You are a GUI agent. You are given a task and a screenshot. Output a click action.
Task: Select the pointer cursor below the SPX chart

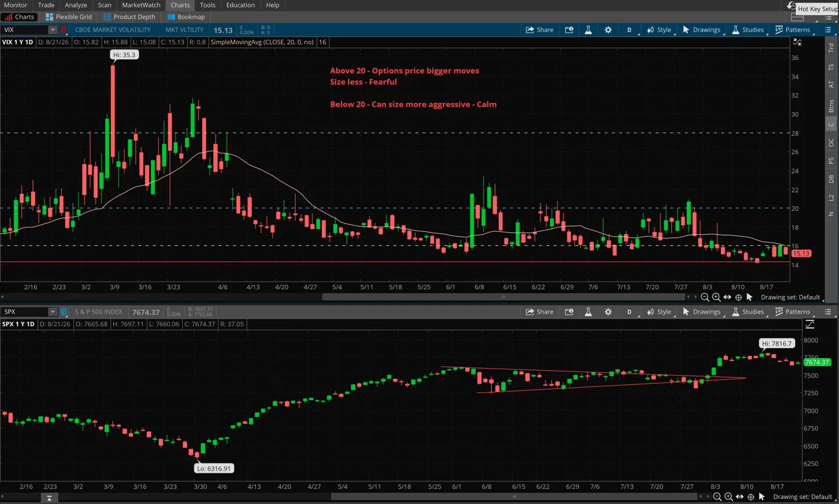(762, 497)
